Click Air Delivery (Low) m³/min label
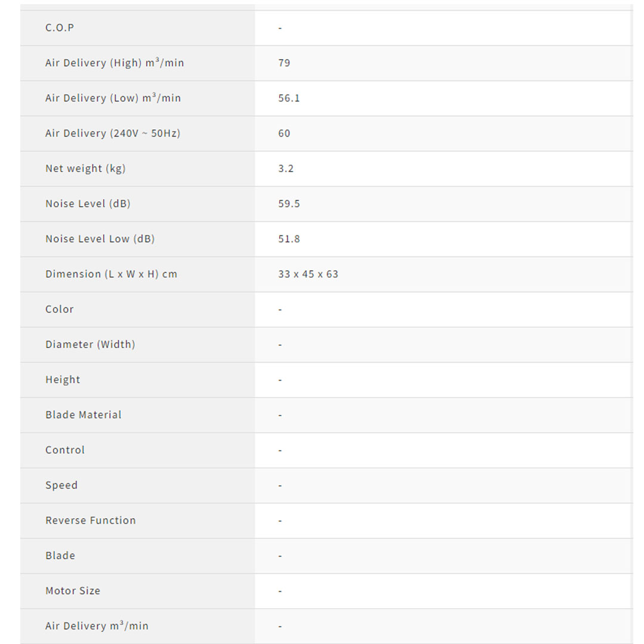Viewport: 644px width, 644px height. (113, 98)
